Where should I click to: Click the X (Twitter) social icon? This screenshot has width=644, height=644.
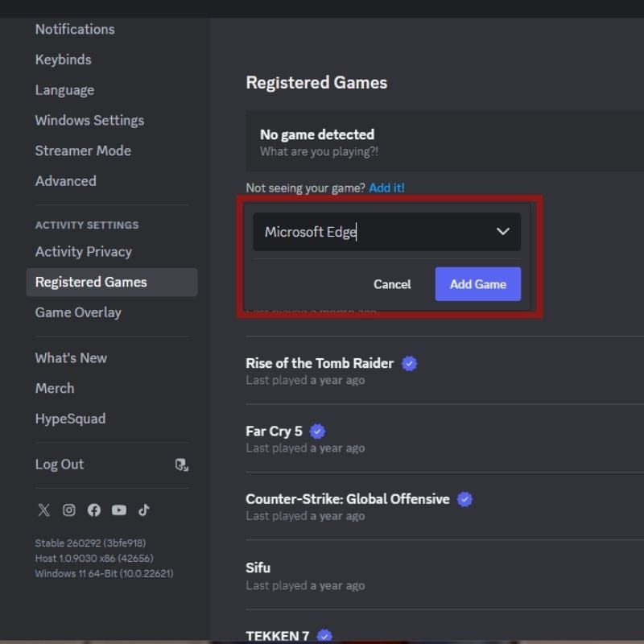click(x=44, y=510)
